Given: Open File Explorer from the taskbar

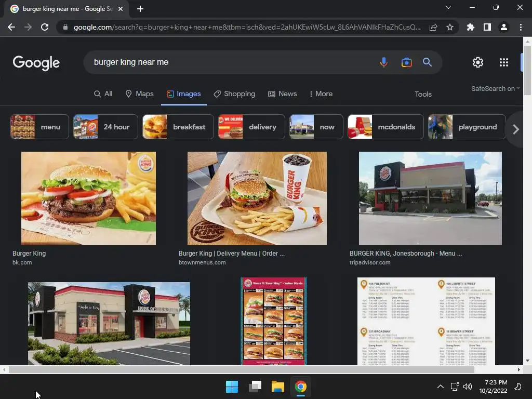Looking at the screenshot, I should pos(278,387).
